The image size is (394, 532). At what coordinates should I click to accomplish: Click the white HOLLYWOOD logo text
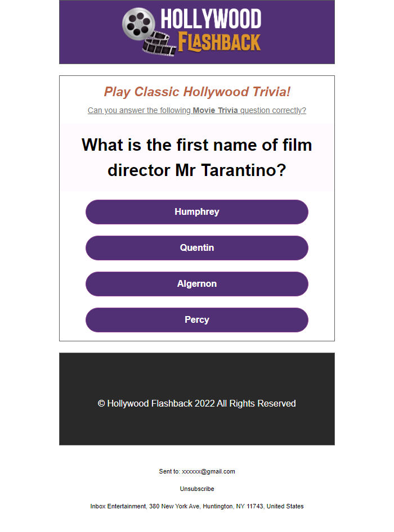click(x=211, y=19)
